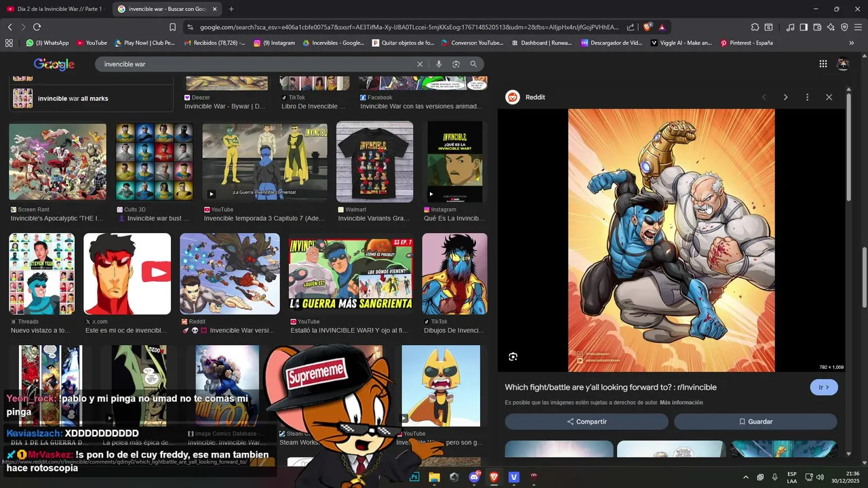
Task: Open the Google apps grid
Action: pyautogui.click(x=823, y=64)
